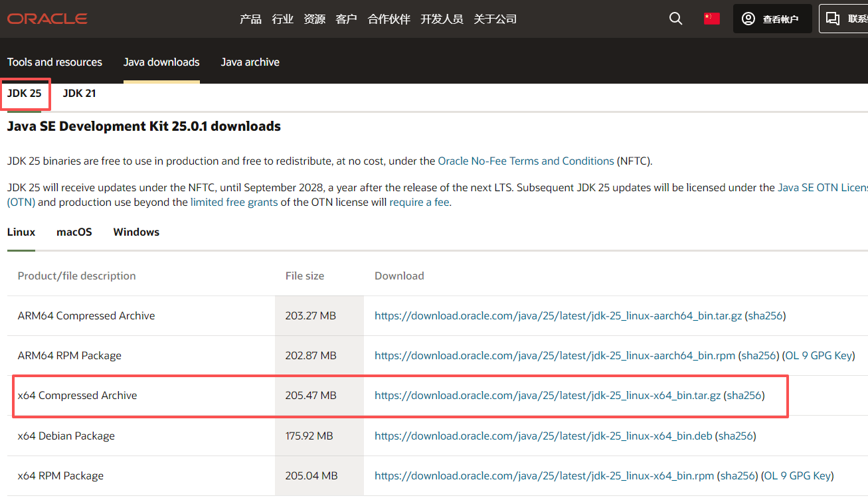Open the search magnifier icon

675,19
